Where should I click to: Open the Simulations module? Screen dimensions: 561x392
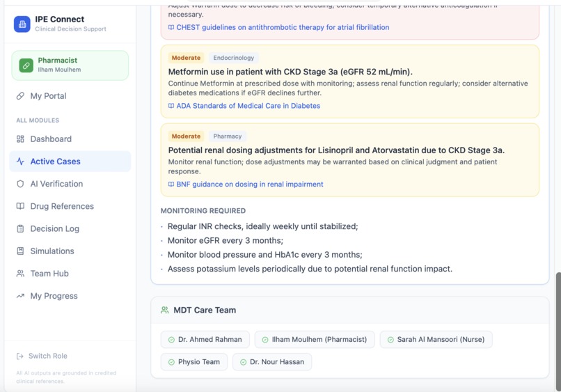(x=70, y=251)
